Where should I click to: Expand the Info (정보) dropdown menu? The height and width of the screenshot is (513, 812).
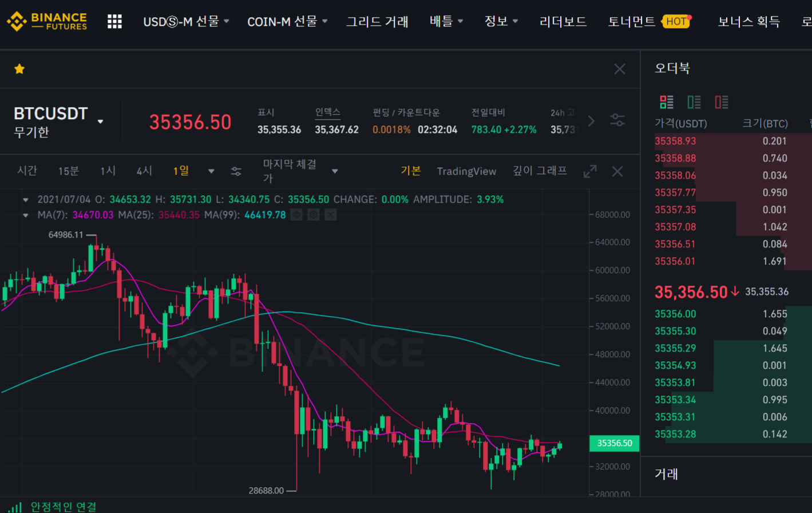501,22
